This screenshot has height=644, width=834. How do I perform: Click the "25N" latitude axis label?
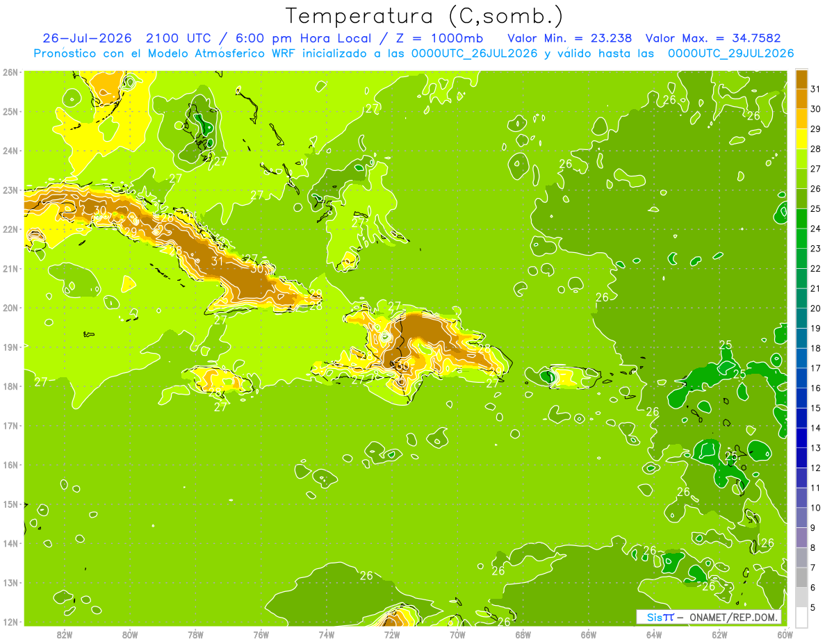[10, 111]
